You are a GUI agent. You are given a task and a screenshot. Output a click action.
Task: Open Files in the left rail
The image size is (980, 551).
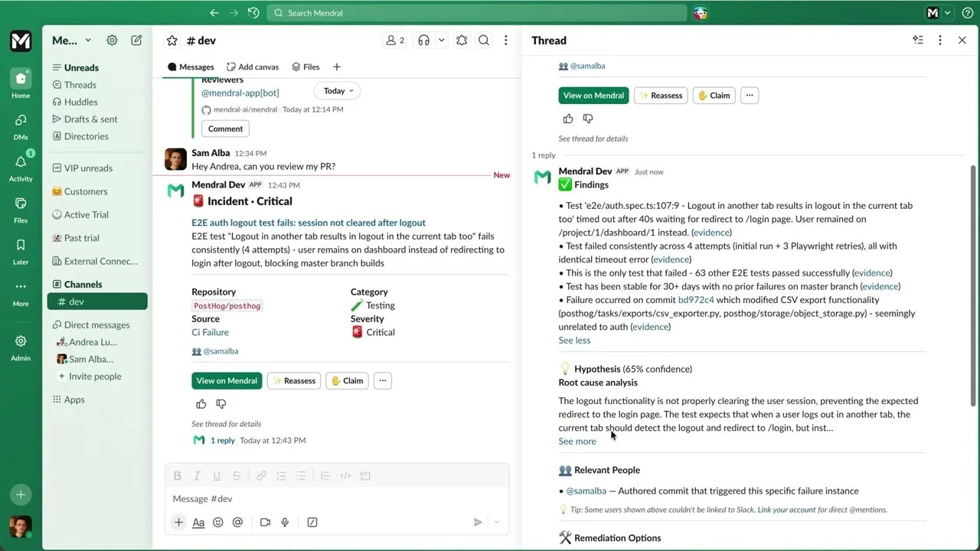tap(21, 209)
